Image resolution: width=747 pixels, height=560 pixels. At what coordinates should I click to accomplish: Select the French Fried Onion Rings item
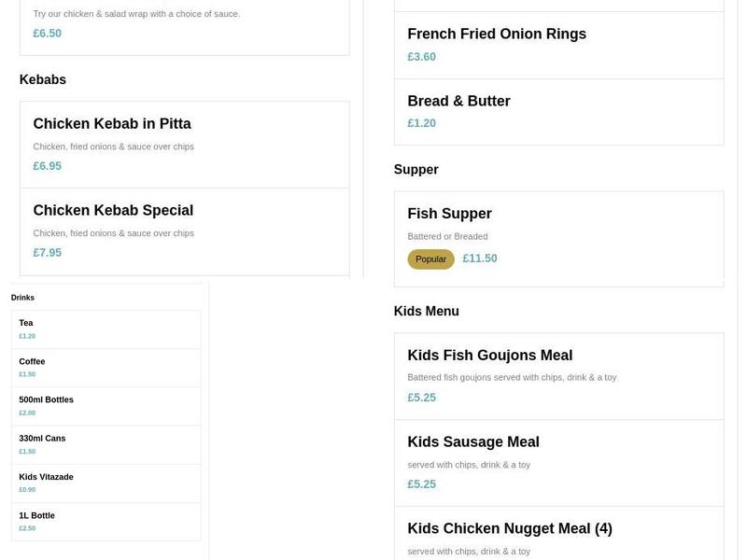tap(497, 34)
